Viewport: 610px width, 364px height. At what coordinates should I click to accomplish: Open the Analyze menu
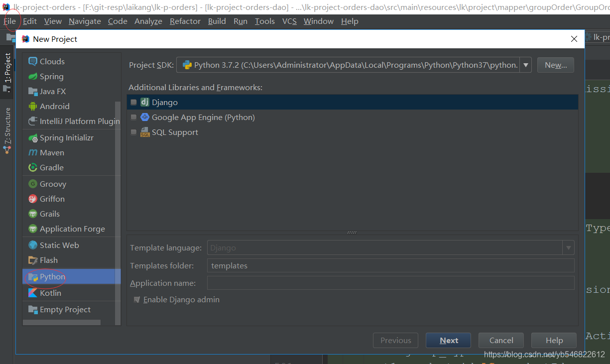point(148,21)
